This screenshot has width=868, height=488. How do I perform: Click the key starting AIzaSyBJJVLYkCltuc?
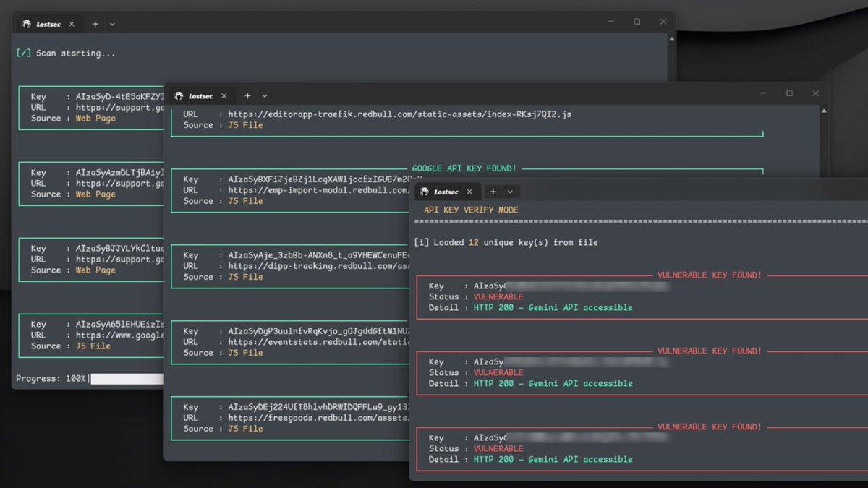(120, 249)
